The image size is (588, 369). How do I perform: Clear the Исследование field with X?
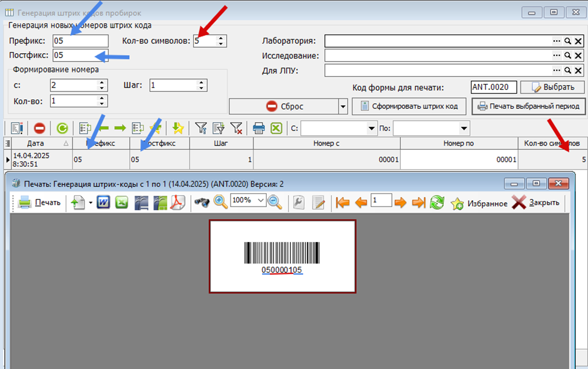pos(578,56)
